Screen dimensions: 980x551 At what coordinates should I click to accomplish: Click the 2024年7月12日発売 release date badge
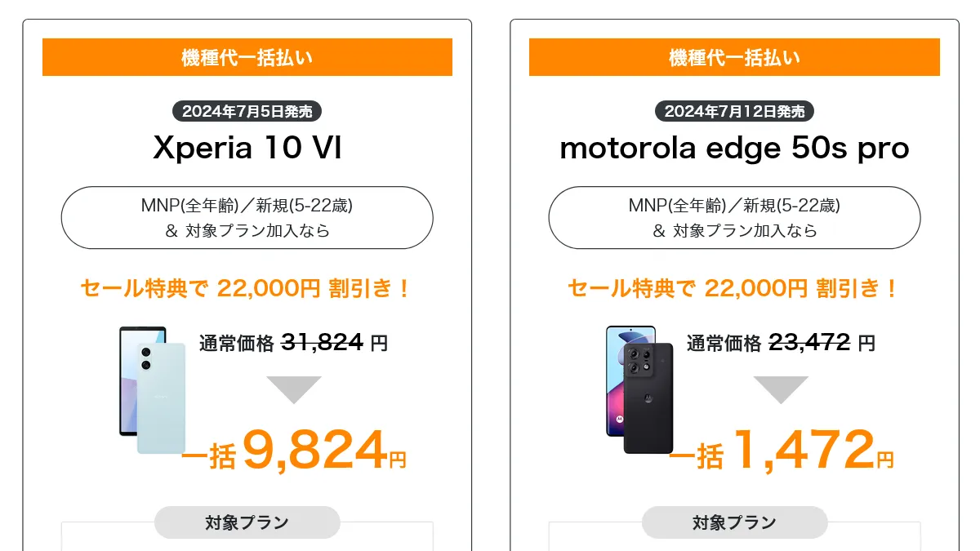[734, 111]
